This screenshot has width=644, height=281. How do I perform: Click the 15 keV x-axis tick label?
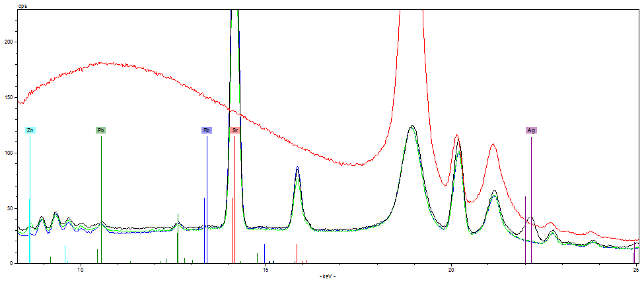pos(266,270)
